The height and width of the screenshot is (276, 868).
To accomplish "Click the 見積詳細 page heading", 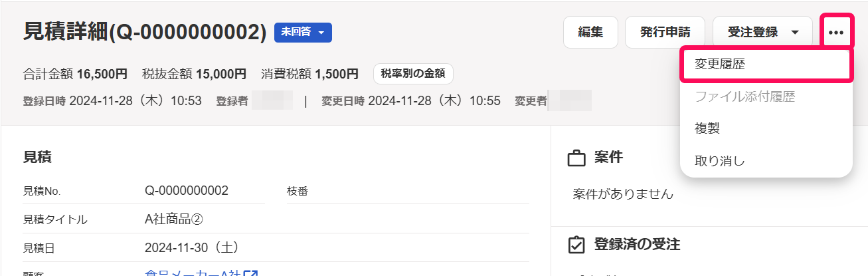I will pos(145,32).
